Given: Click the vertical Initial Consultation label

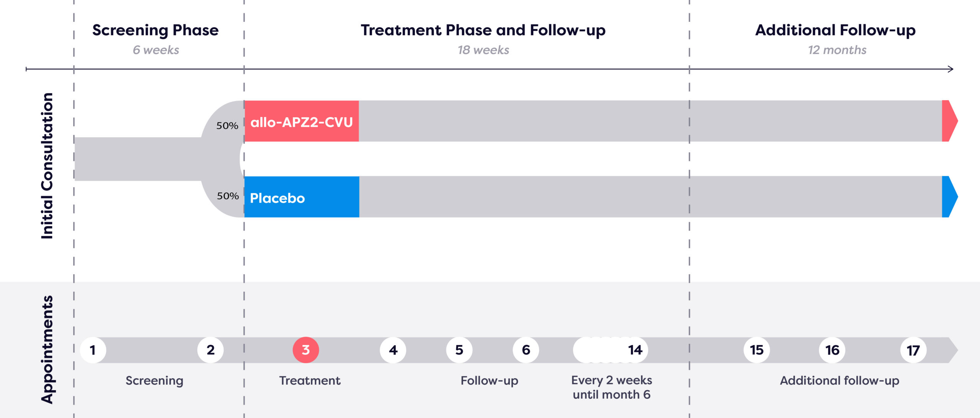Looking at the screenshot, I should (x=47, y=166).
